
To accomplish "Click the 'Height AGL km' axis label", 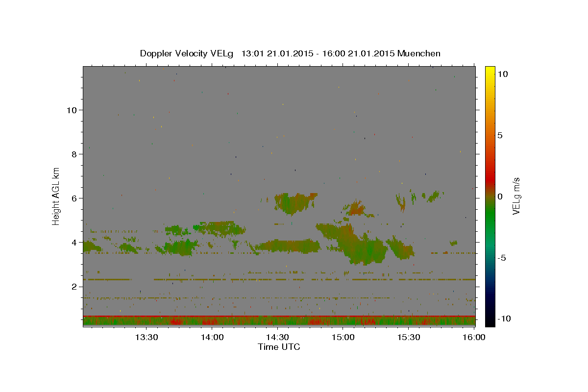I will [x=56, y=196].
